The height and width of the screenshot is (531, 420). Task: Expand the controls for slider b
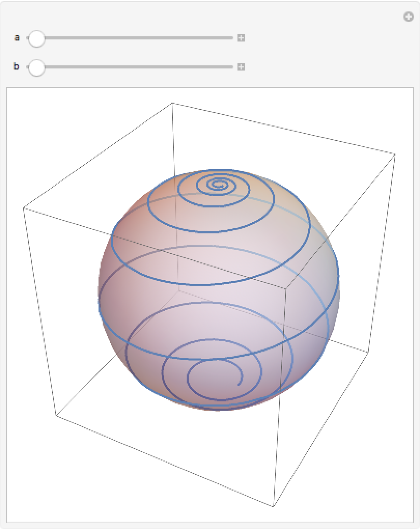click(x=241, y=67)
